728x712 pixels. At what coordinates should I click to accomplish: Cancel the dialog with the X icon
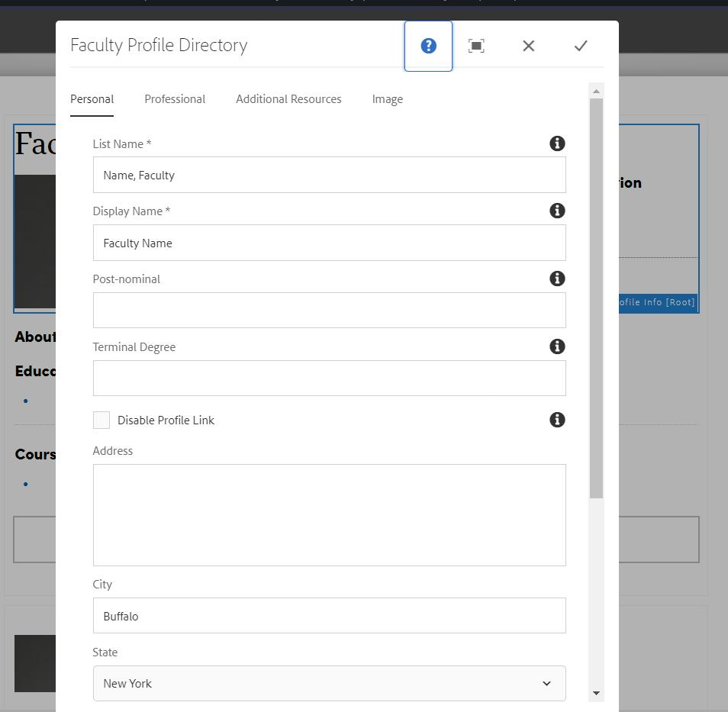pyautogui.click(x=528, y=46)
